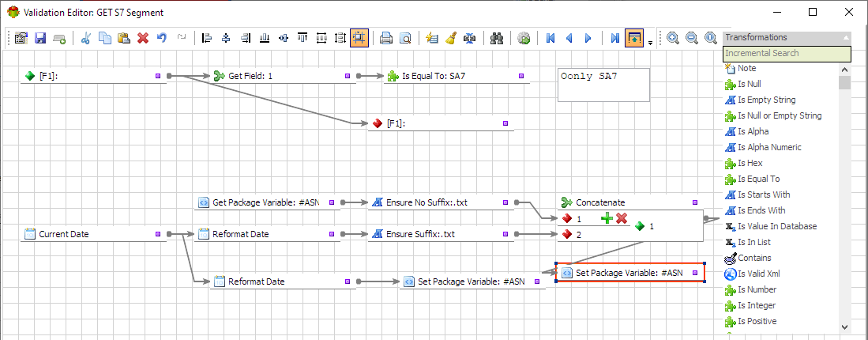
Task: Open the toolbar overflow options arrow
Action: point(651,42)
